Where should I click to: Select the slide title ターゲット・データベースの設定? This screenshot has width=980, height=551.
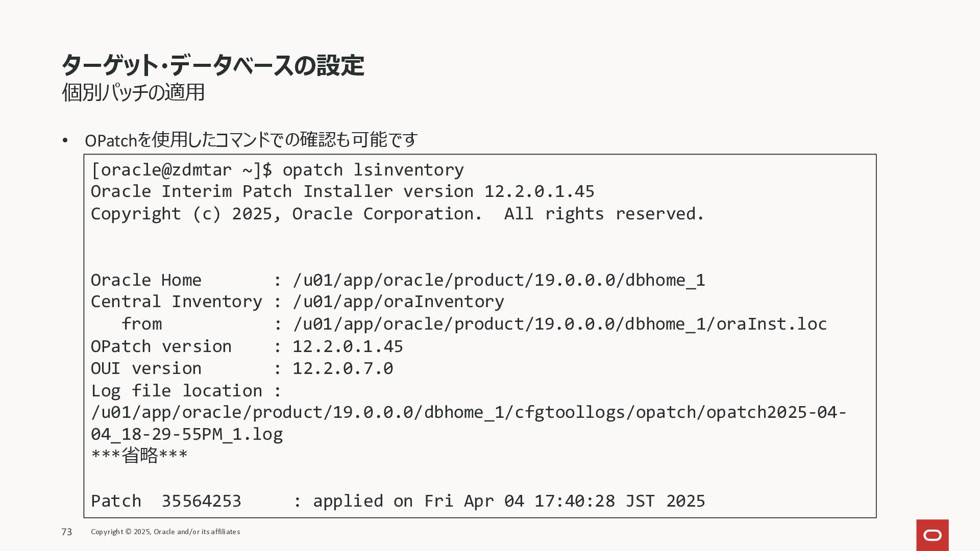point(212,65)
